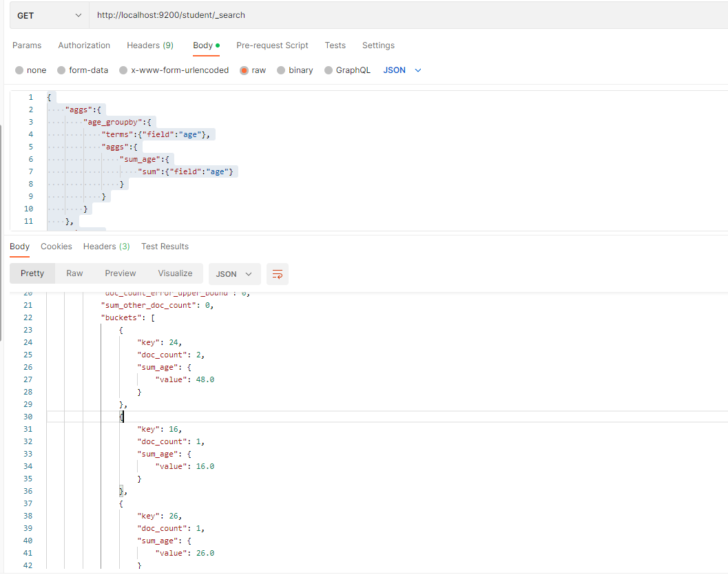The height and width of the screenshot is (586, 728).
Task: Click the "buckets" key in the response
Action: [121, 317]
